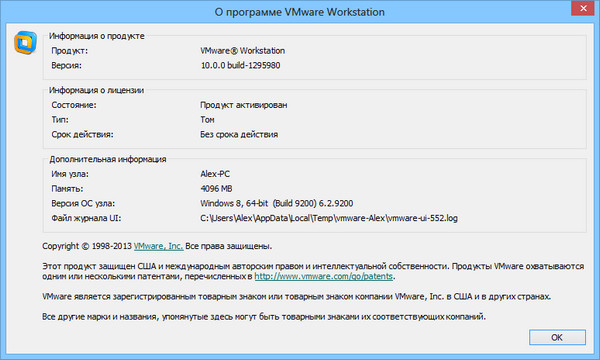The width and height of the screenshot is (600, 360).
Task: Click the license type value Том
Action: click(207, 120)
